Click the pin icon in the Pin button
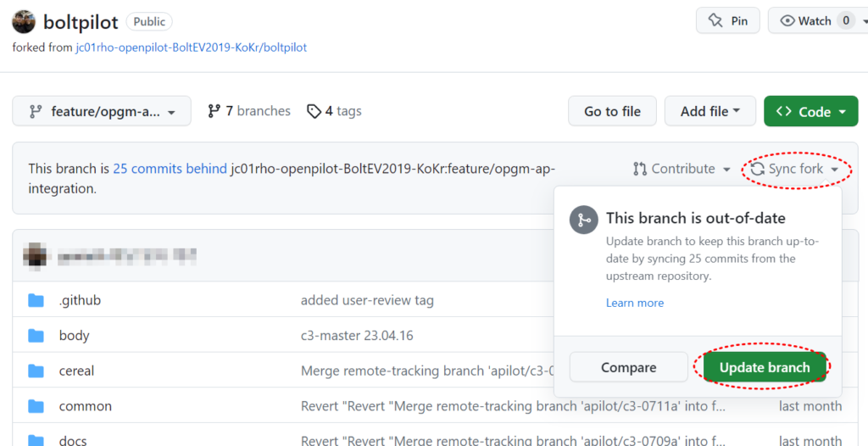 (x=715, y=21)
